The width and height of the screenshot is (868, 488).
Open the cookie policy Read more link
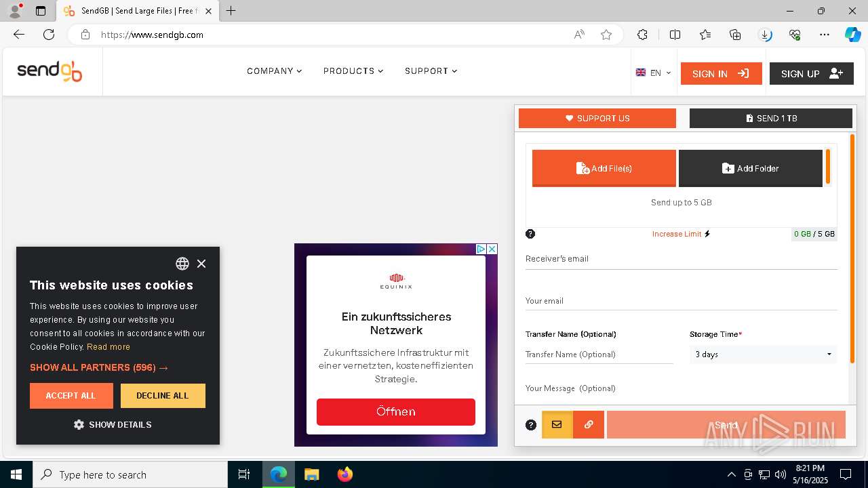(x=108, y=347)
